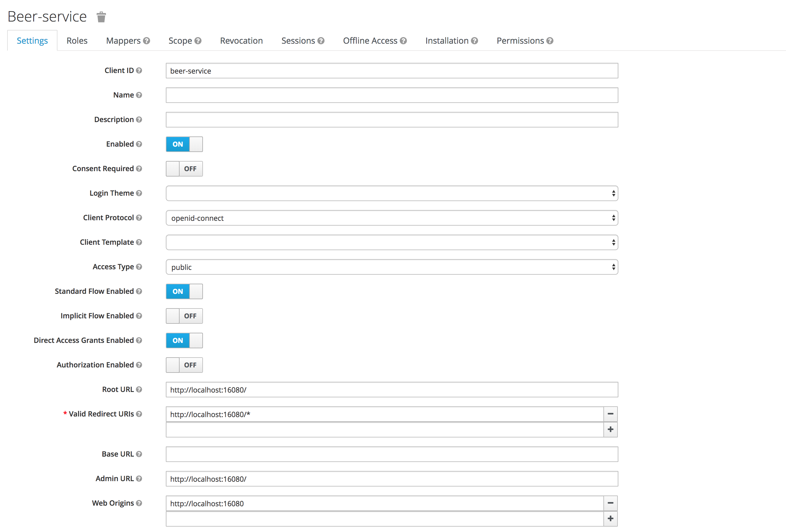Go to the Installation tab
This screenshot has width=786, height=532.
pos(447,41)
